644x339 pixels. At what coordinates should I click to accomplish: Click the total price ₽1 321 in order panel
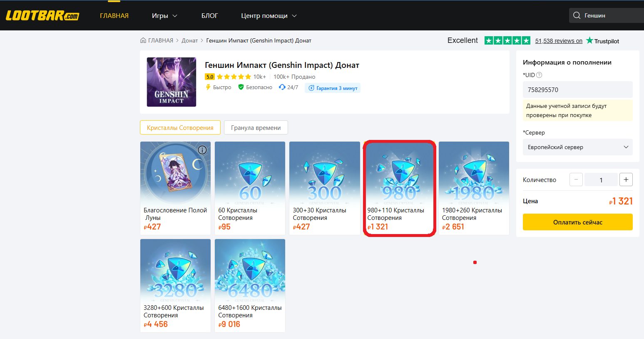click(x=621, y=201)
